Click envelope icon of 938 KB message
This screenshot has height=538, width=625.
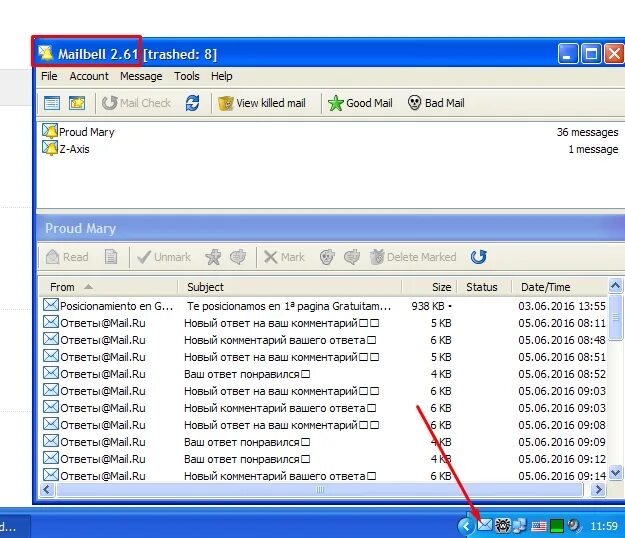click(x=51, y=305)
